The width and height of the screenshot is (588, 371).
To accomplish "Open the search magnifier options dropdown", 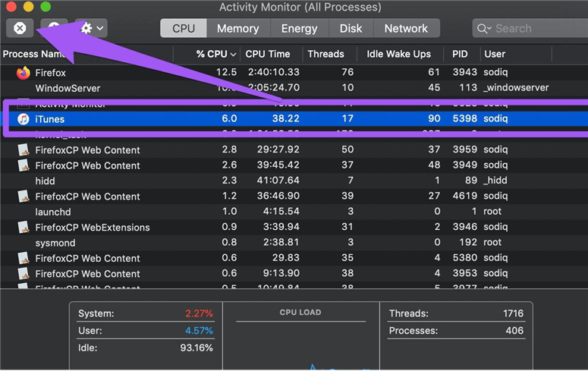I will tap(484, 29).
